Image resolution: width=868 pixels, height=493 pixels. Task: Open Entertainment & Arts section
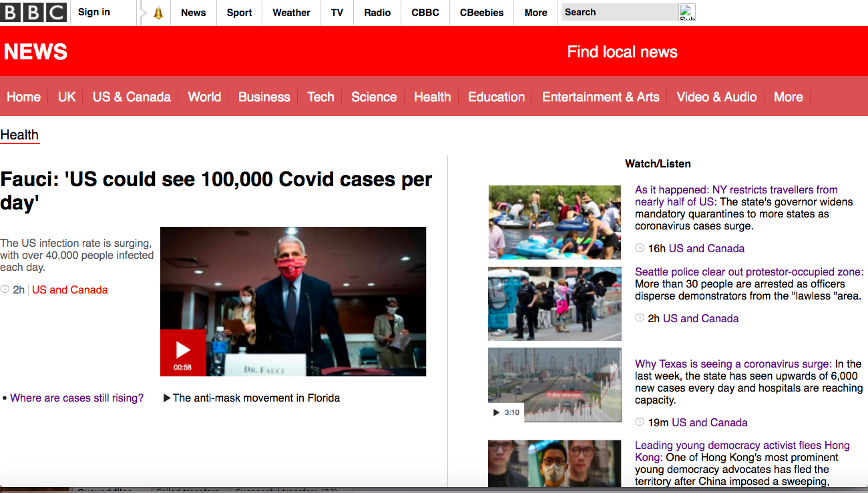click(600, 97)
